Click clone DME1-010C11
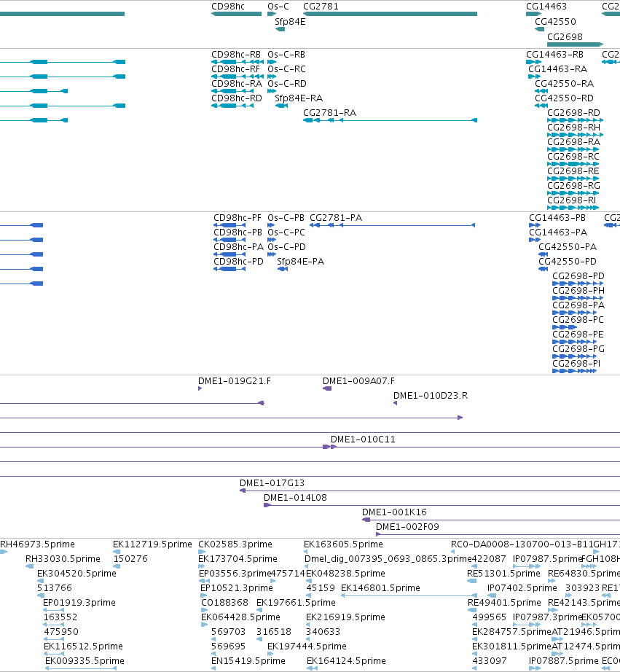620x672 pixels. point(363,439)
